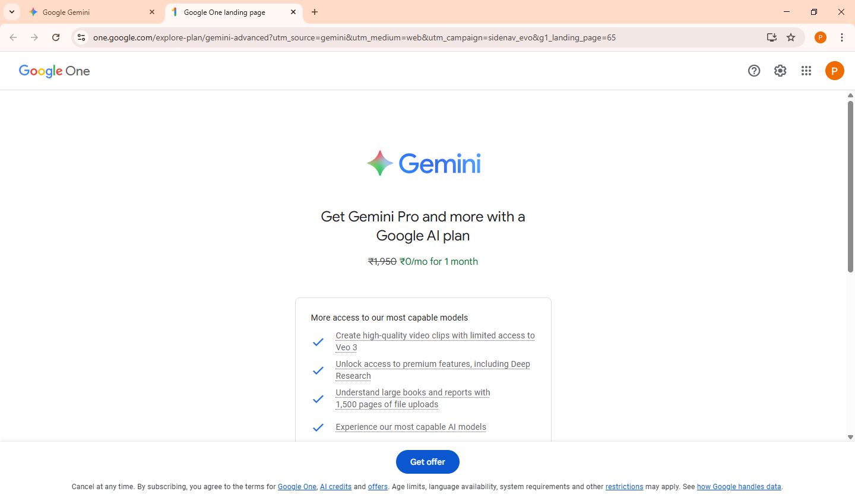The image size is (855, 504).
Task: Go back to previous page
Action: pos(13,37)
